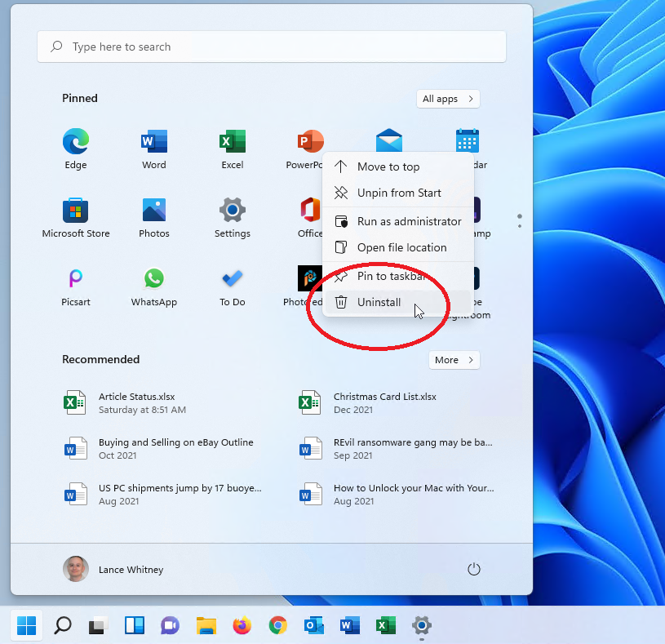The width and height of the screenshot is (665, 644).
Task: Expand More recommended items
Action: tap(454, 360)
